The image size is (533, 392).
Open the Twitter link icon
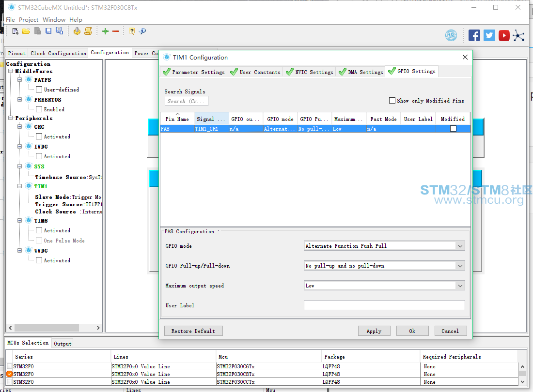[x=489, y=35]
